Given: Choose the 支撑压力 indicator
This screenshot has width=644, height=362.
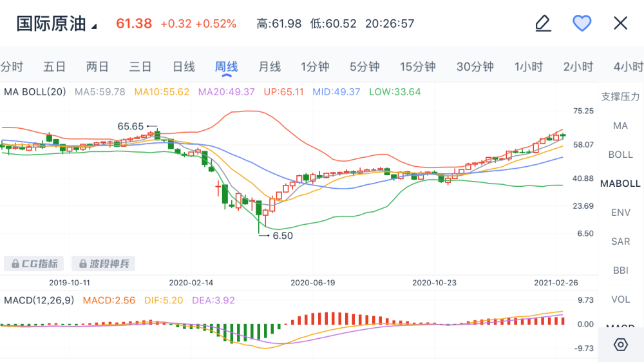Looking at the screenshot, I should pyautogui.click(x=620, y=97).
